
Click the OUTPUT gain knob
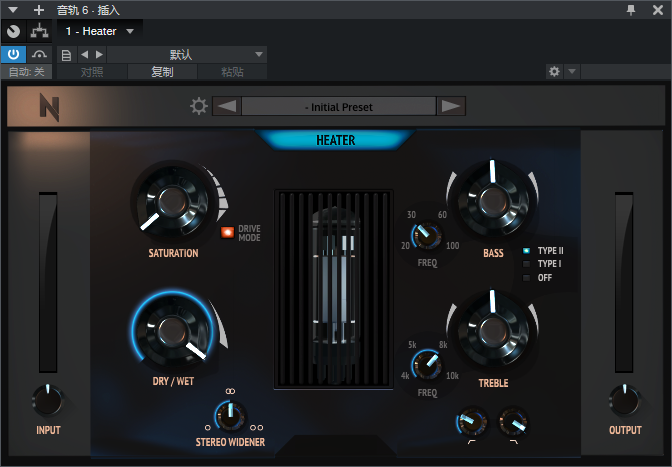[x=624, y=401]
